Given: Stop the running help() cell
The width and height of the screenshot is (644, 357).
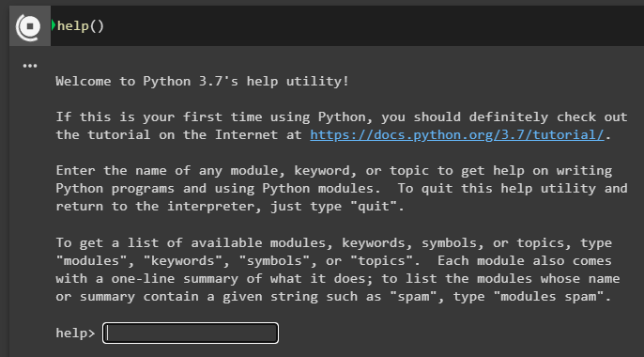Looking at the screenshot, I should point(29,26).
